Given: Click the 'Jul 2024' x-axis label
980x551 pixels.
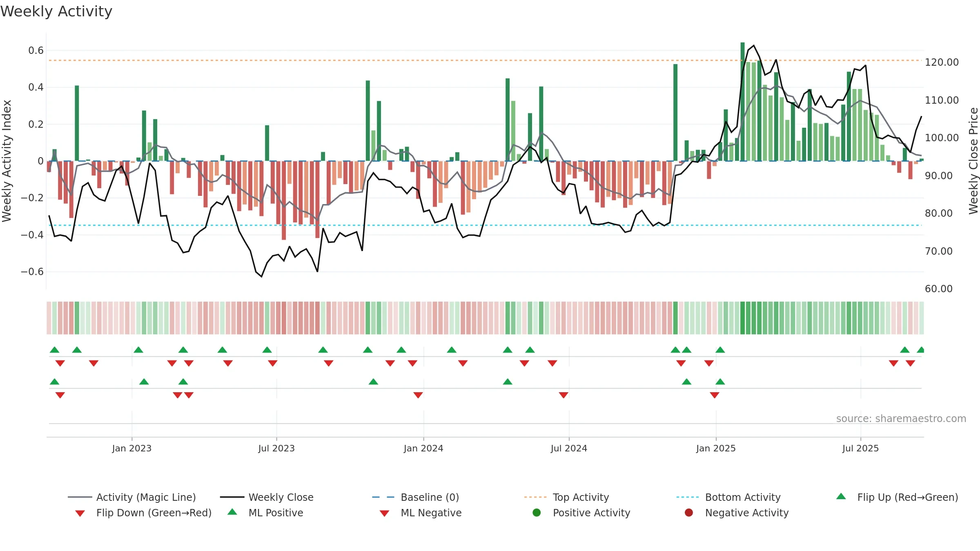Looking at the screenshot, I should coord(569,448).
